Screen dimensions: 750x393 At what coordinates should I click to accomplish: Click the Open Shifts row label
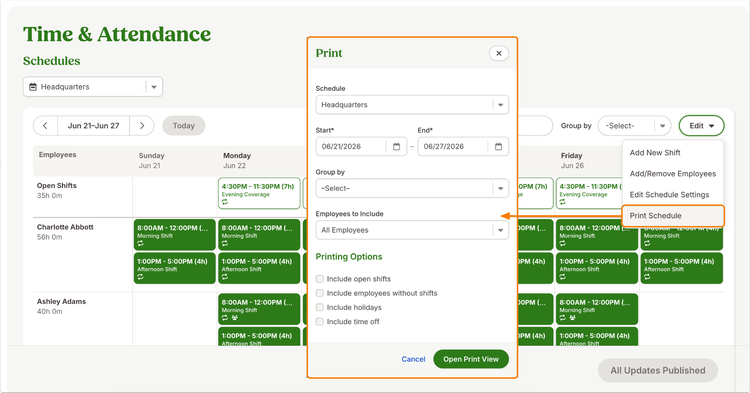pos(56,186)
